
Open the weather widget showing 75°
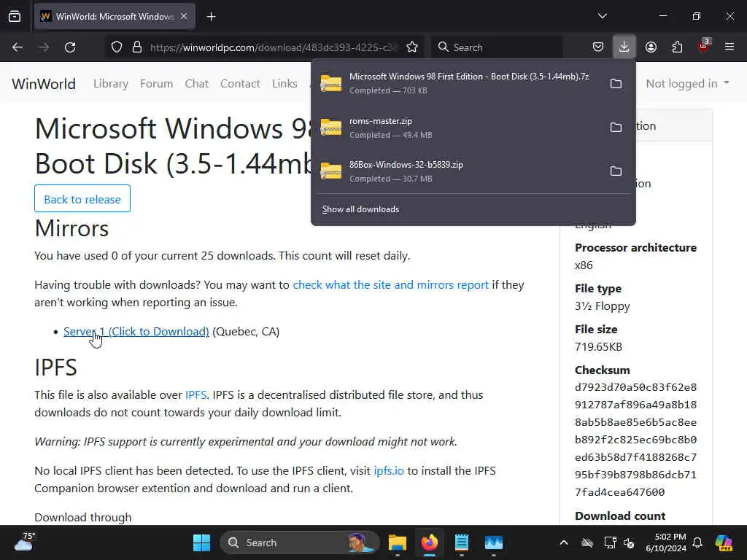(x=24, y=542)
